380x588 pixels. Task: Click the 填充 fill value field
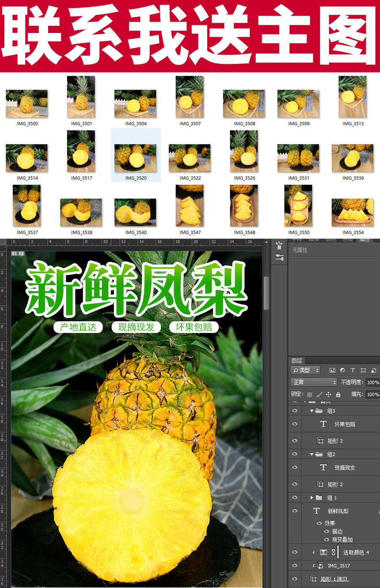[373, 394]
